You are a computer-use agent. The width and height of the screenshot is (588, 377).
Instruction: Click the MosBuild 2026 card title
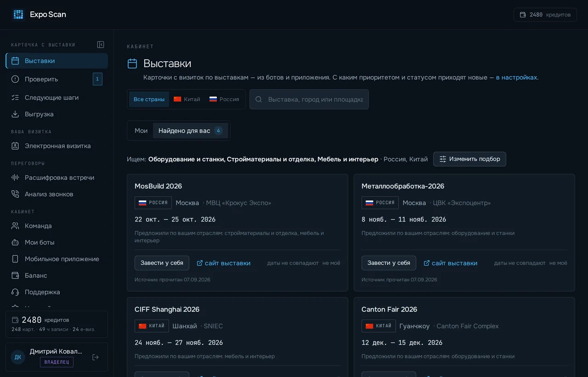click(158, 186)
